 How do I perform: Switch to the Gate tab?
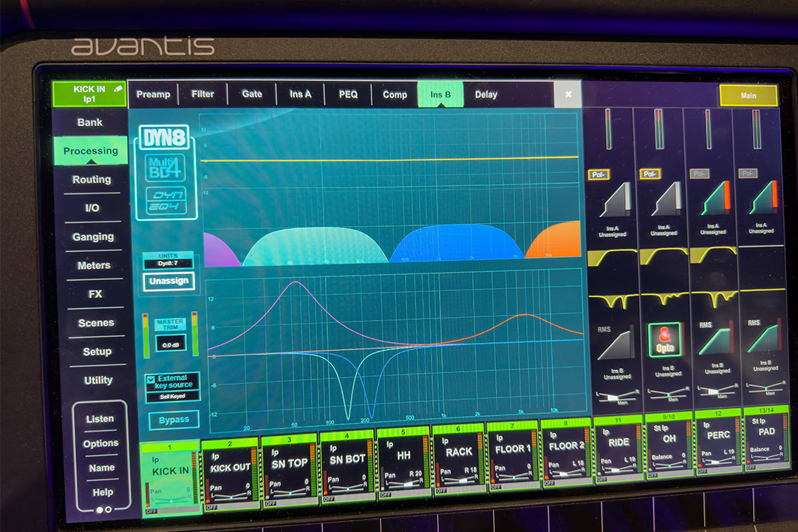tap(252, 94)
